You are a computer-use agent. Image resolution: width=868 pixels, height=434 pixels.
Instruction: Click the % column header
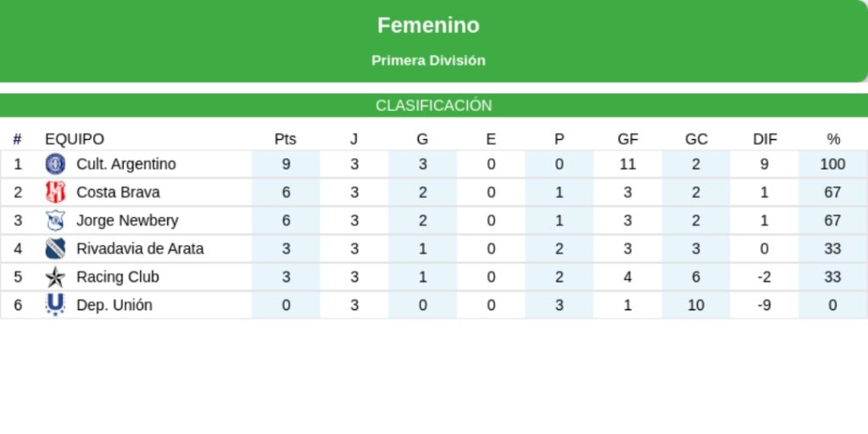[833, 139]
